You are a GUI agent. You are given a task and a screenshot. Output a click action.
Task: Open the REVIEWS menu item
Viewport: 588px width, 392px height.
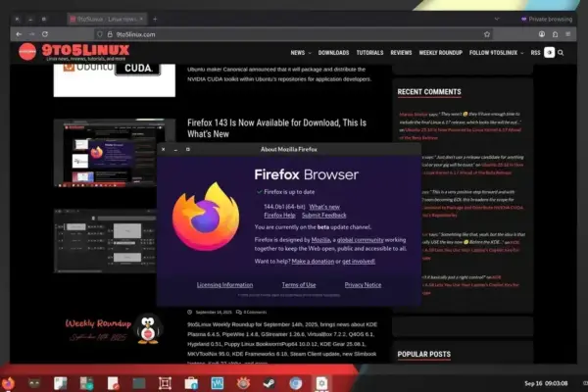[x=401, y=53]
